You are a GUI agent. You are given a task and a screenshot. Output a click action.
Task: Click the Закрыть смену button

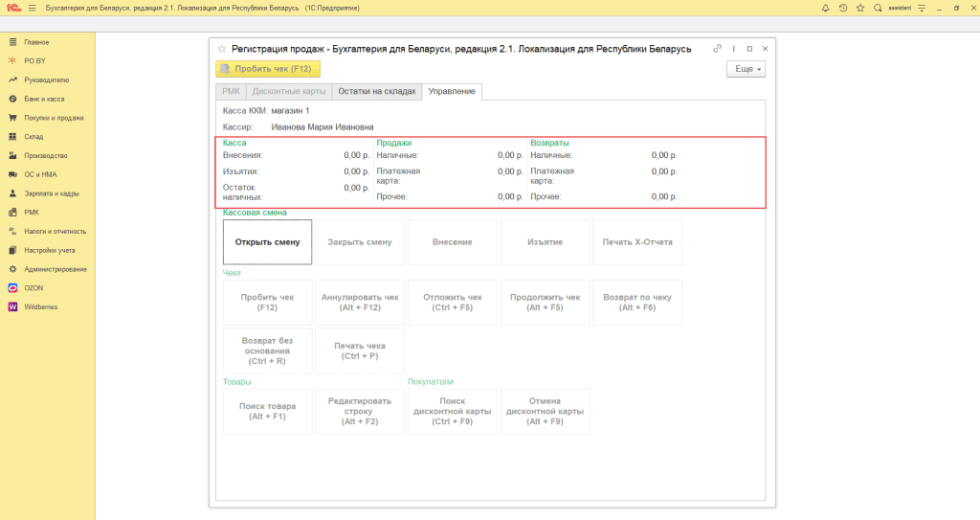point(360,242)
